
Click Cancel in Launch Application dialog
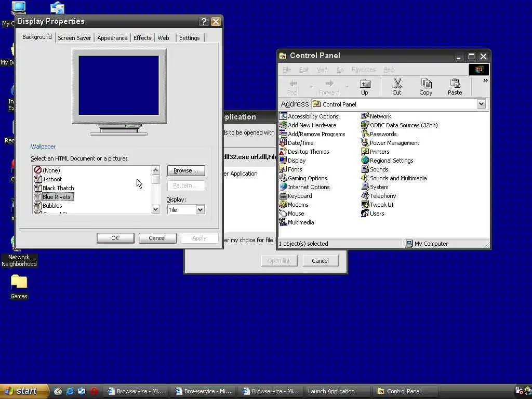320,261
